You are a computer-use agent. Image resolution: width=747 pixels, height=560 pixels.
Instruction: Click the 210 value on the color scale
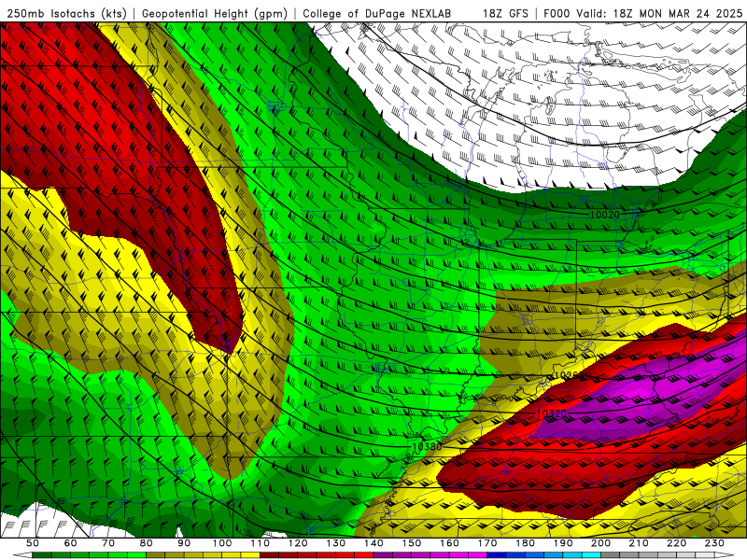click(x=640, y=543)
